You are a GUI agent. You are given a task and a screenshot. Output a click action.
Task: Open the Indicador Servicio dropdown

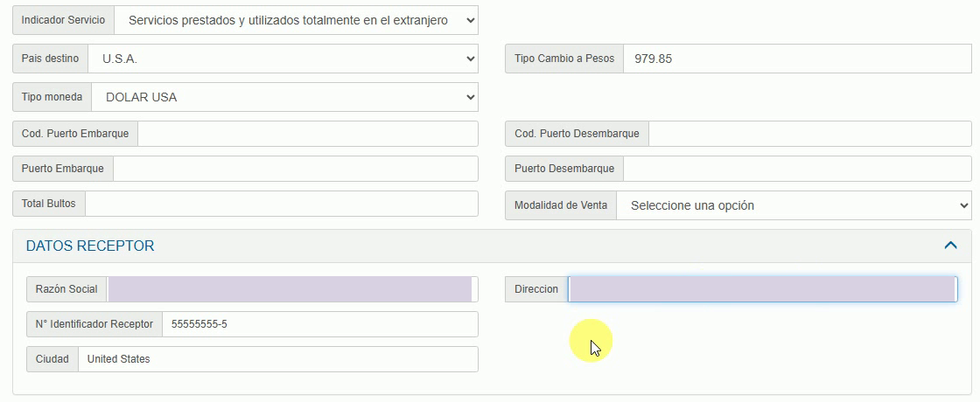coord(297,20)
